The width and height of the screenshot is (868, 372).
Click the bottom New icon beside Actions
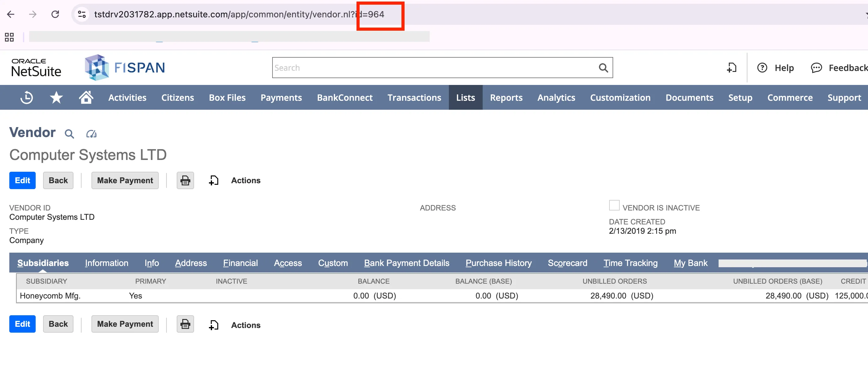coord(214,325)
